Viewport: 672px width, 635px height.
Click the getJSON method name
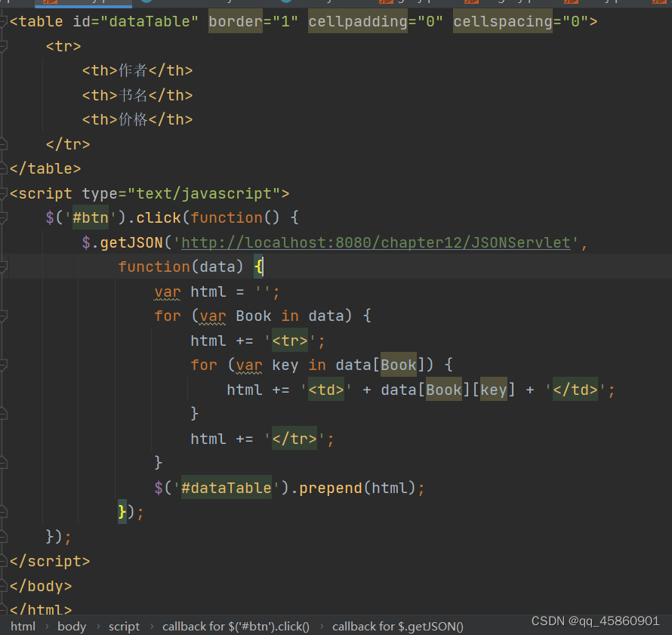(x=131, y=242)
